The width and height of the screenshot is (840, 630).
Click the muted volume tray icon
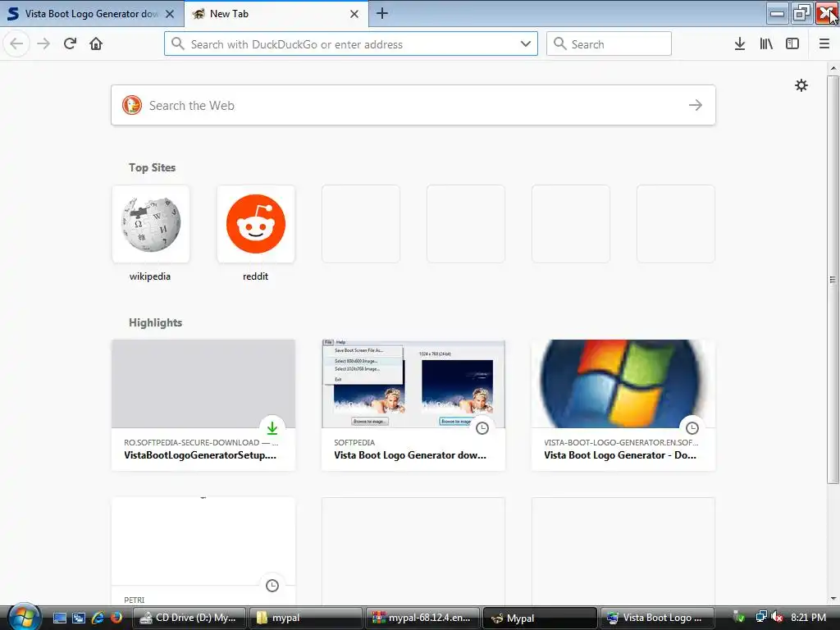[778, 617]
